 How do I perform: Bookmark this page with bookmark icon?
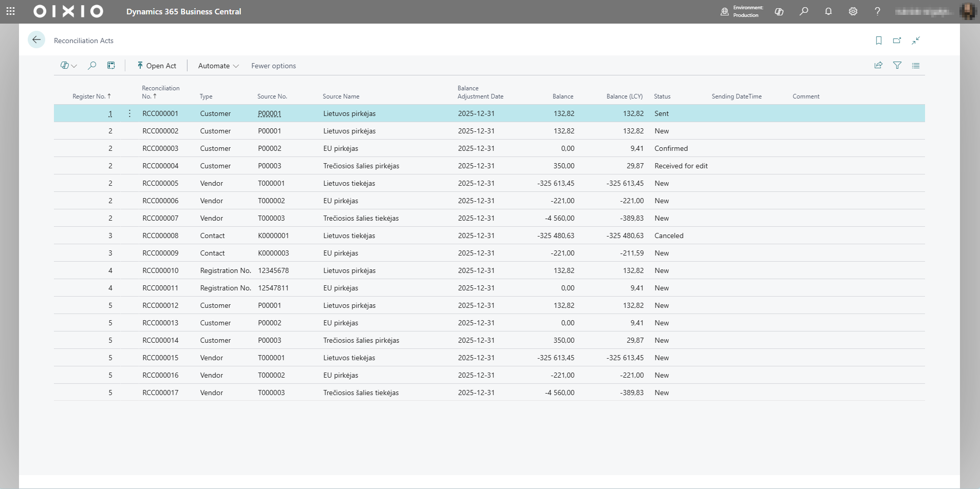[879, 41]
